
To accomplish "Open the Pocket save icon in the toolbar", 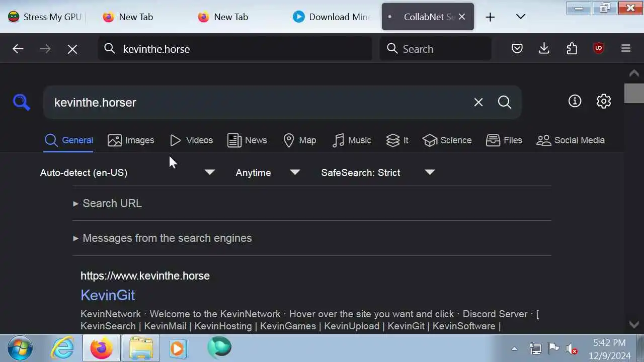I will (x=517, y=48).
